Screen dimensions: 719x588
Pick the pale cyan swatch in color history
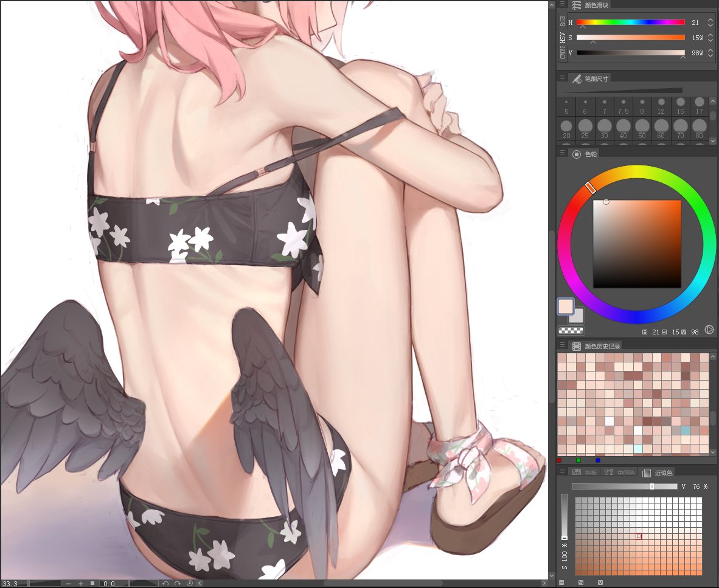point(638,449)
